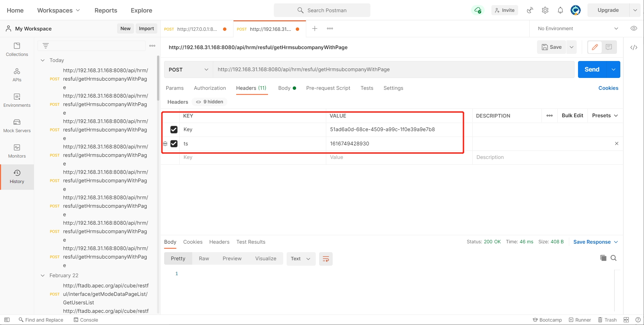Search within the response body

pyautogui.click(x=614, y=258)
